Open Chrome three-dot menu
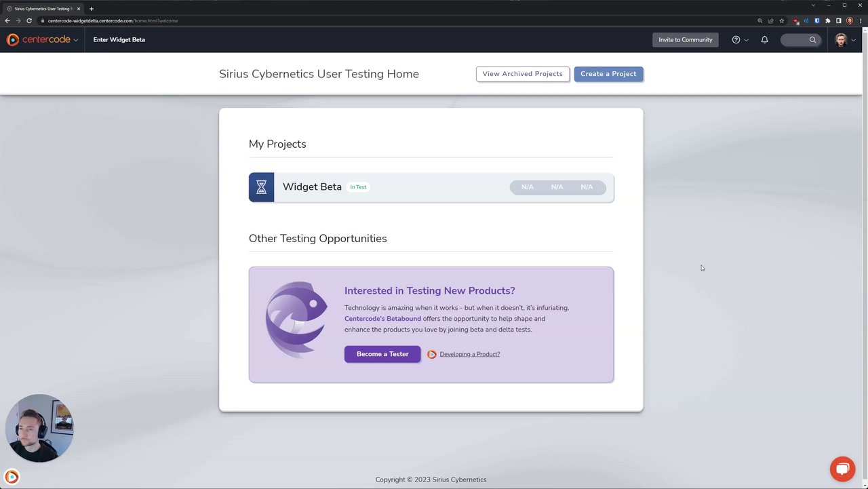 pyautogui.click(x=860, y=21)
